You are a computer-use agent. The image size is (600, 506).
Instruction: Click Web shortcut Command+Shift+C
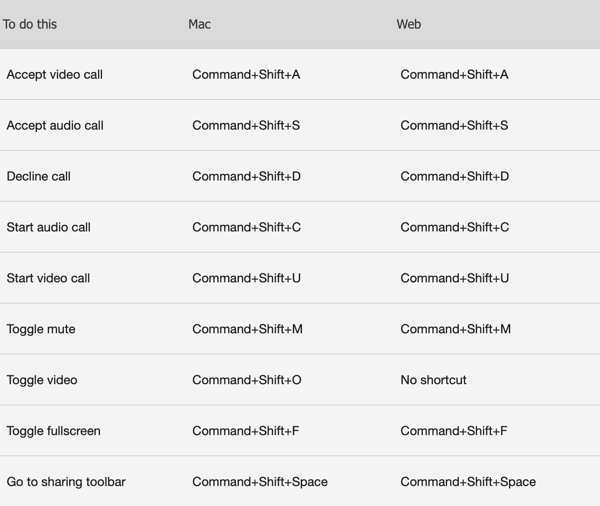(x=455, y=227)
